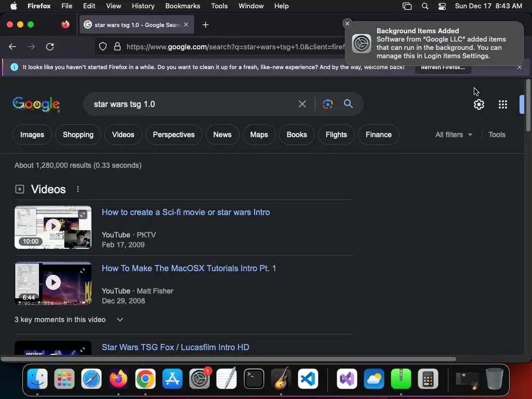Filter results by Shopping
Image resolution: width=532 pixels, height=399 pixels.
(x=78, y=135)
